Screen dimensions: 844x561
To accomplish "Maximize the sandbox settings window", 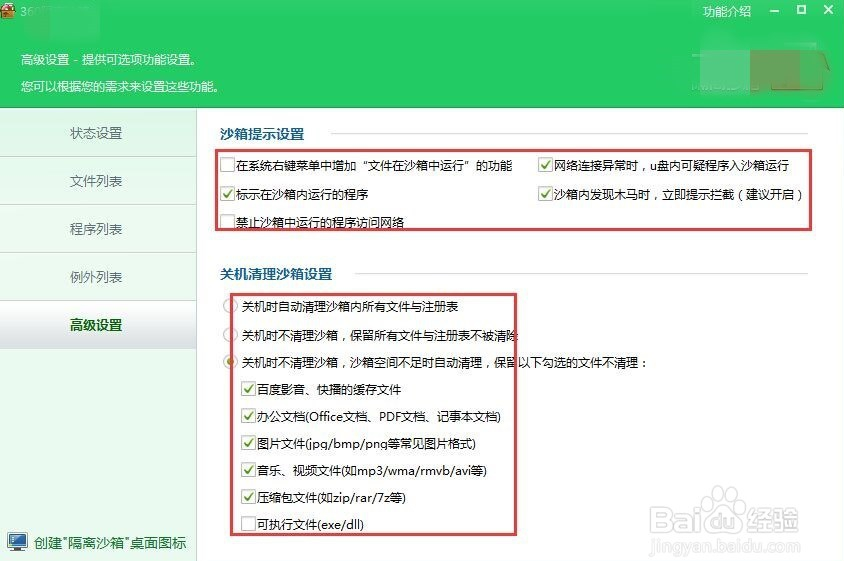I will [801, 10].
